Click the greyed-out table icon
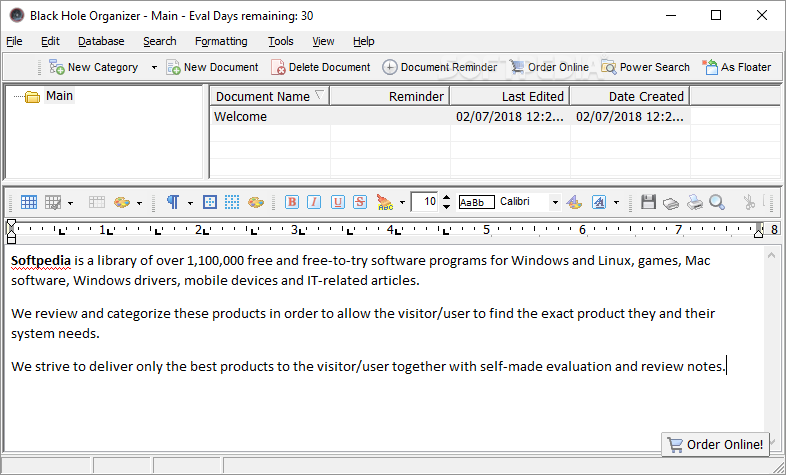786x475 pixels. [x=96, y=202]
